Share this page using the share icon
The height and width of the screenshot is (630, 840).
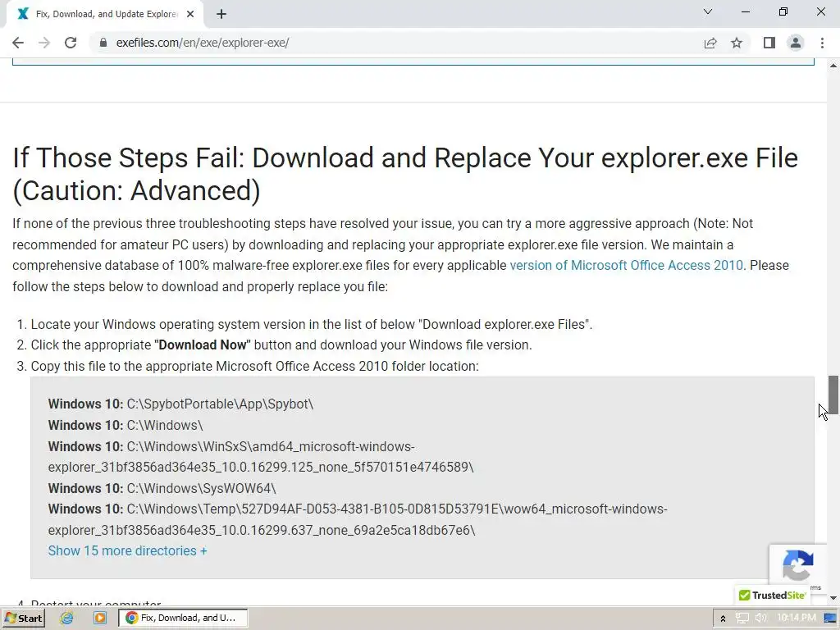point(710,43)
